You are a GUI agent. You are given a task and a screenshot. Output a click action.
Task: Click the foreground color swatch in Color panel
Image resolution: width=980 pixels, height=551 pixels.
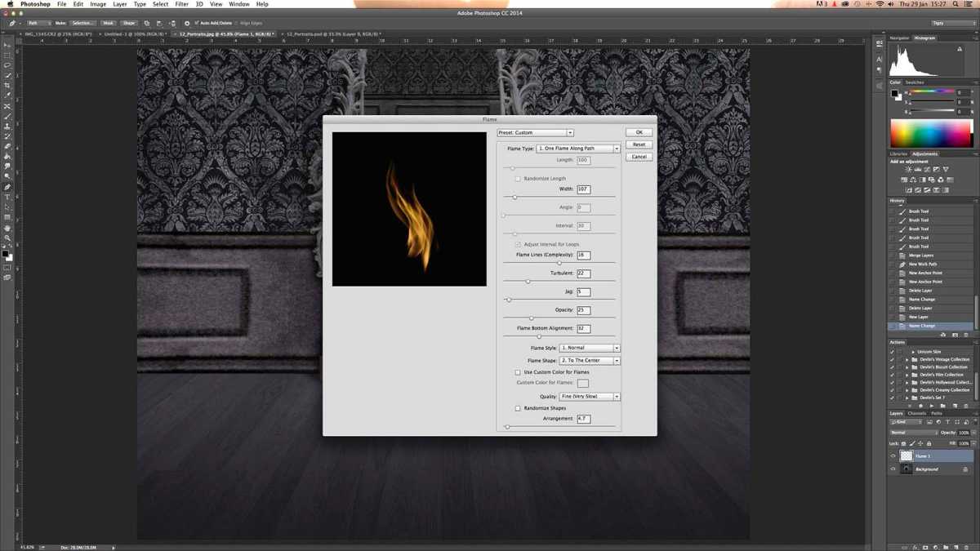point(895,93)
